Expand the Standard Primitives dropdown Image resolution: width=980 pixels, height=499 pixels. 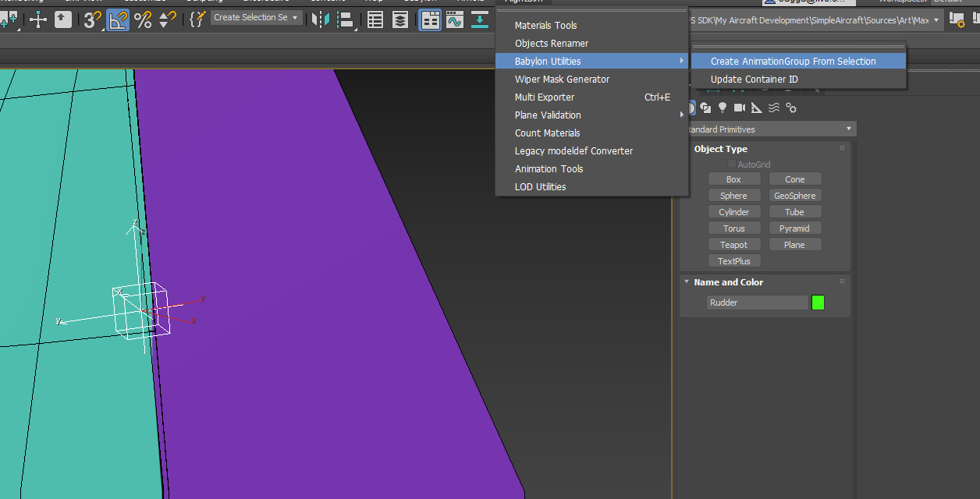pyautogui.click(x=769, y=129)
